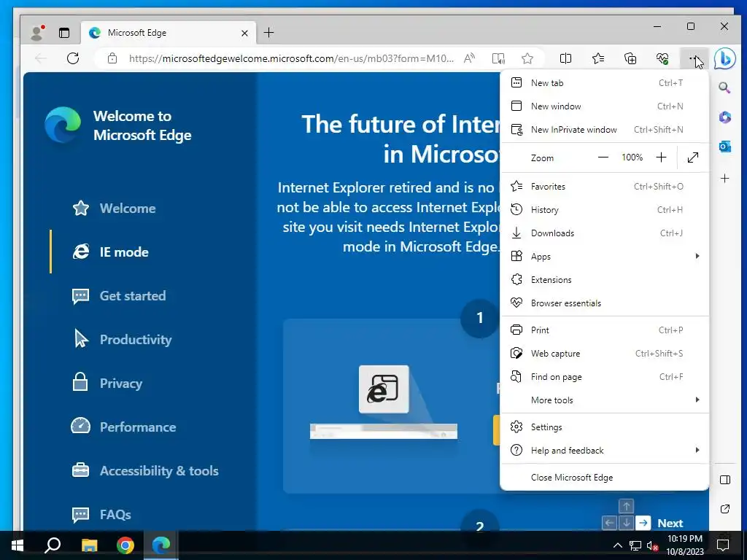Click the Edge taskbar icon
Viewport: 747px width, 560px height.
pos(161,545)
